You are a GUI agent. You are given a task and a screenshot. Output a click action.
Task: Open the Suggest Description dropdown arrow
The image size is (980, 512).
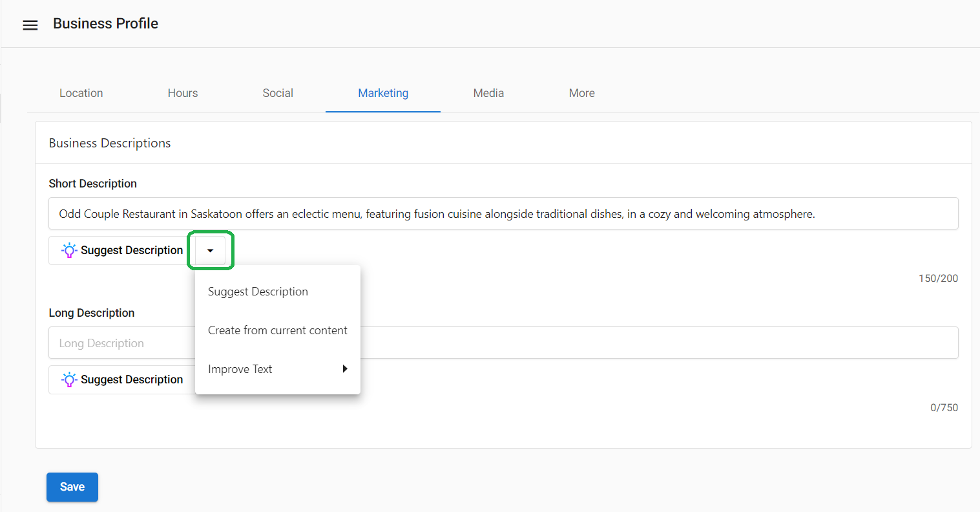click(x=211, y=250)
